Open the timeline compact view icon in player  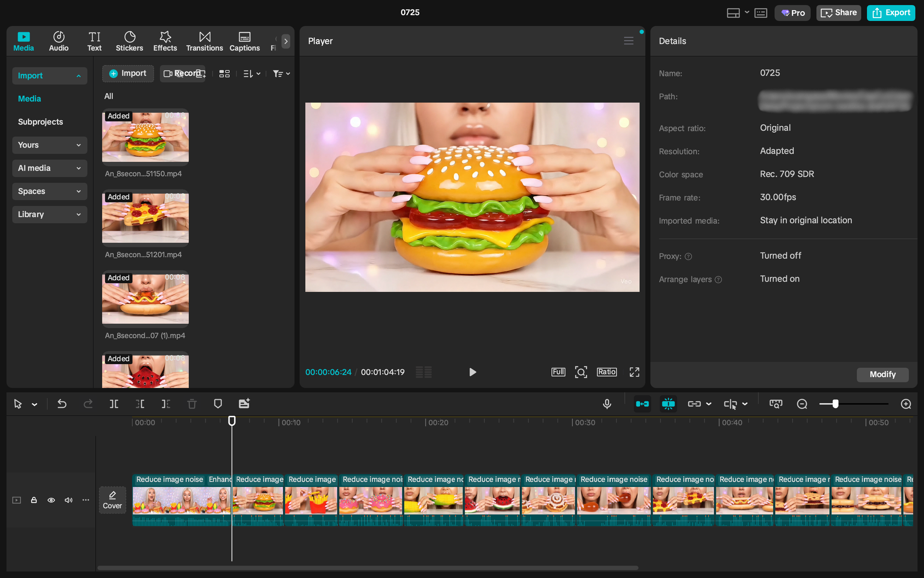point(424,372)
